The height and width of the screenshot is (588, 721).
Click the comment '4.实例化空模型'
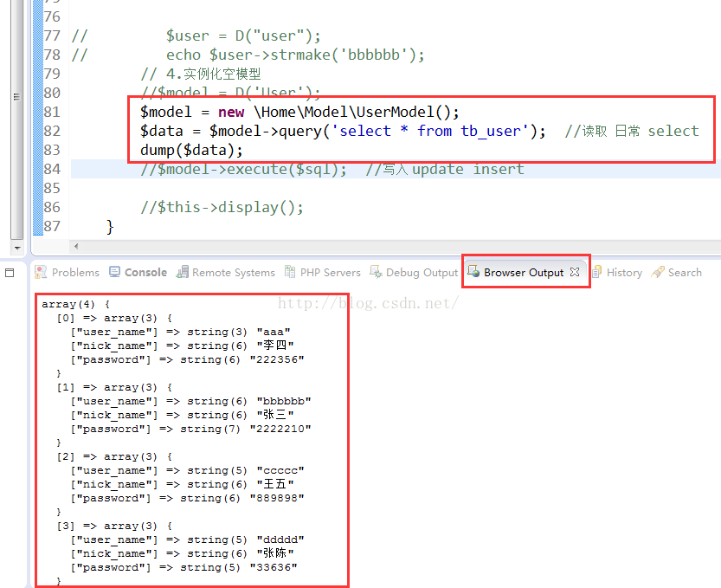[x=201, y=74]
